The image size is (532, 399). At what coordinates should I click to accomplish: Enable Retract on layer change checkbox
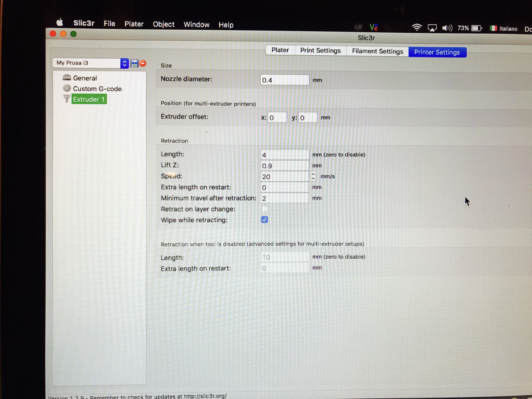point(264,209)
